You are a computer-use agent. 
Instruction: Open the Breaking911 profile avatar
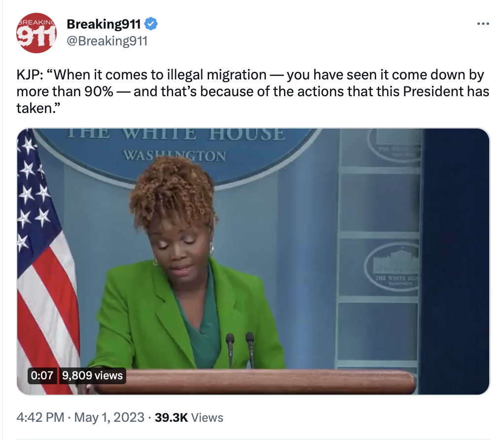coord(36,33)
